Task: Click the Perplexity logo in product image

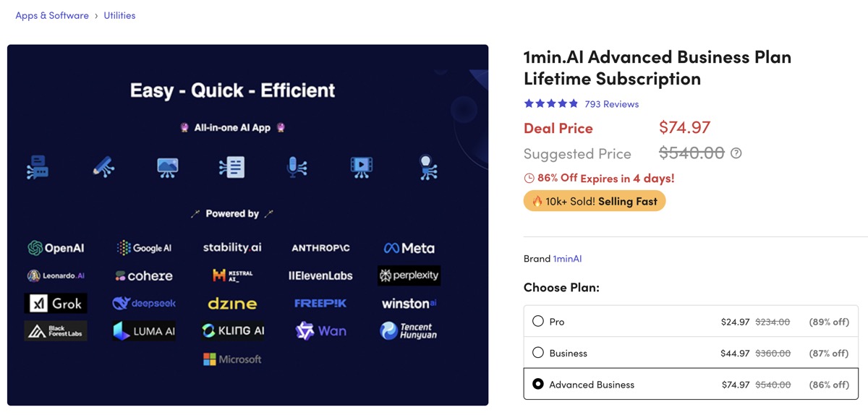Action: click(409, 275)
